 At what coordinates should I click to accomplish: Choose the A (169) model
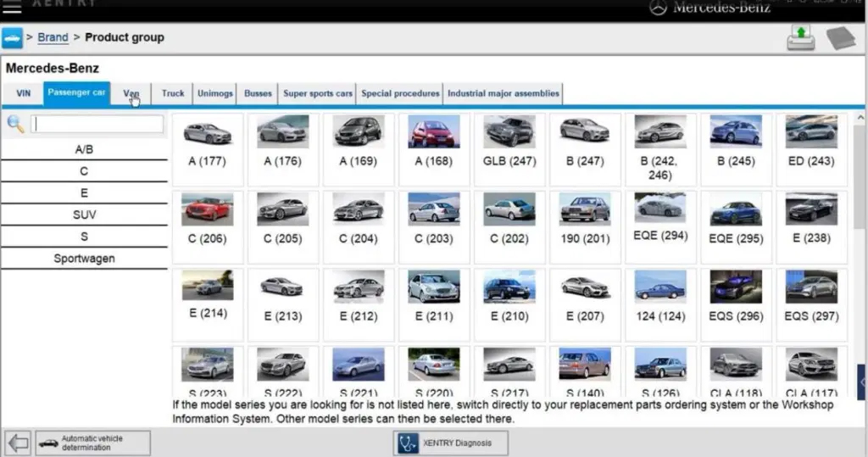click(x=359, y=148)
